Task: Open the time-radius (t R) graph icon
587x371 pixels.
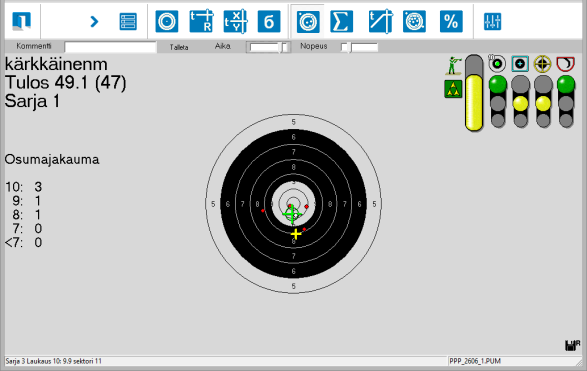Action: (x=201, y=21)
